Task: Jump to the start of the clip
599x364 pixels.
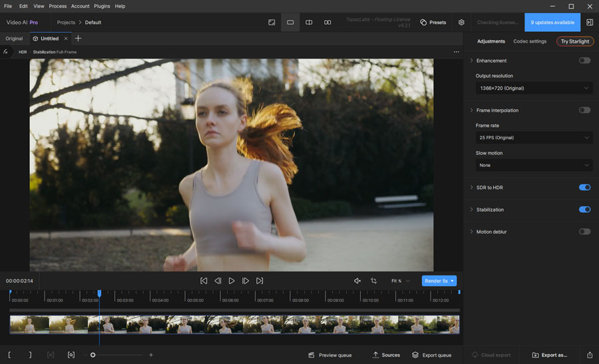Action: click(x=204, y=281)
